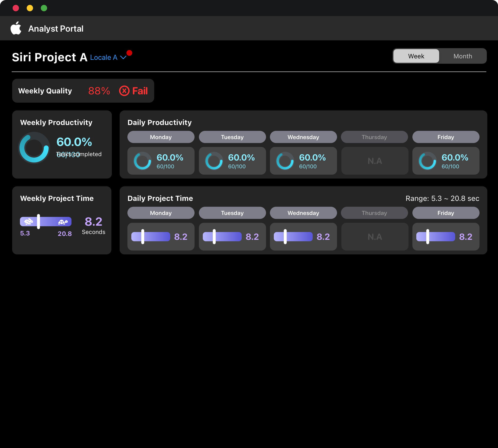
Task: Click the 88% weekly quality value
Action: coord(99,91)
